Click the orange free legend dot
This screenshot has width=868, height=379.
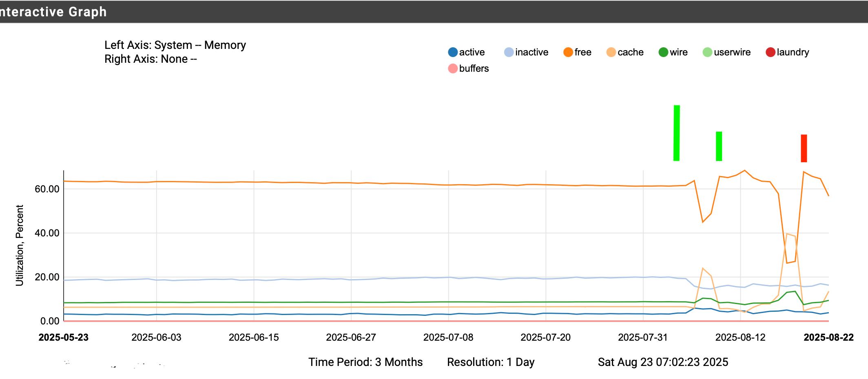point(568,52)
